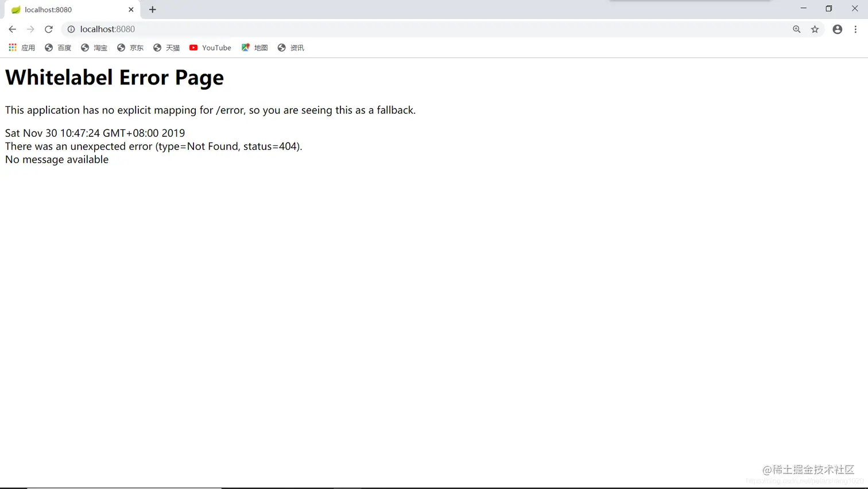Open the 京东 bookmark

(x=130, y=48)
